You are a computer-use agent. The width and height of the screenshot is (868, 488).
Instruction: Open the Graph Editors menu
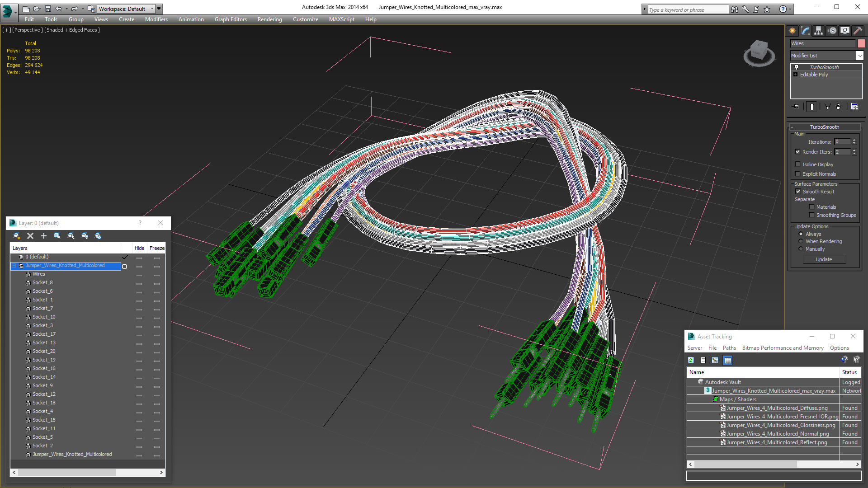pyautogui.click(x=231, y=19)
